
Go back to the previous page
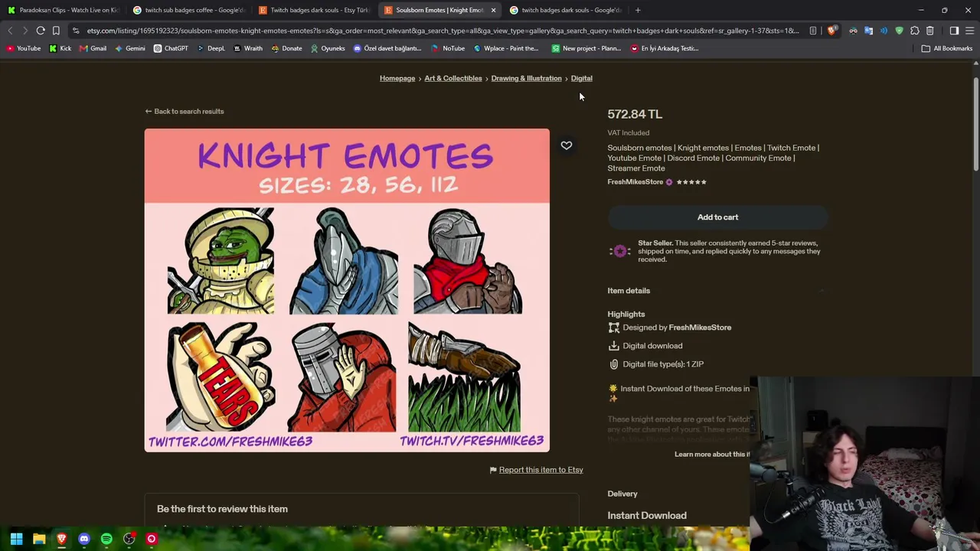click(x=10, y=31)
